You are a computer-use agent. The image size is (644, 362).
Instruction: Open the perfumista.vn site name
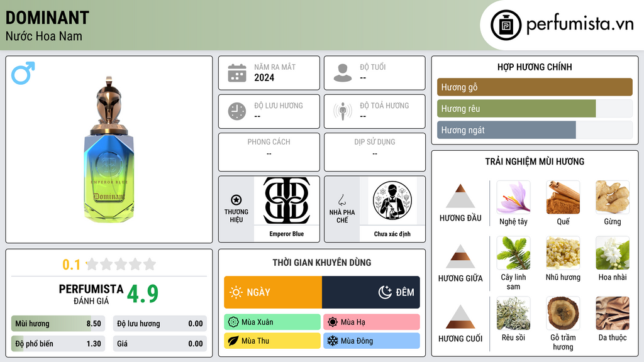coord(580,25)
